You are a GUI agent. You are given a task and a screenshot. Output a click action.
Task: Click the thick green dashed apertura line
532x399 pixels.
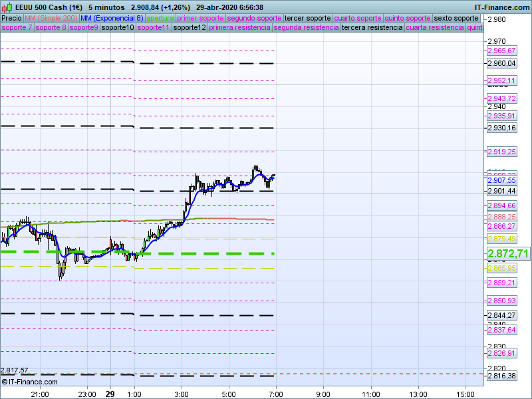[x=199, y=253]
